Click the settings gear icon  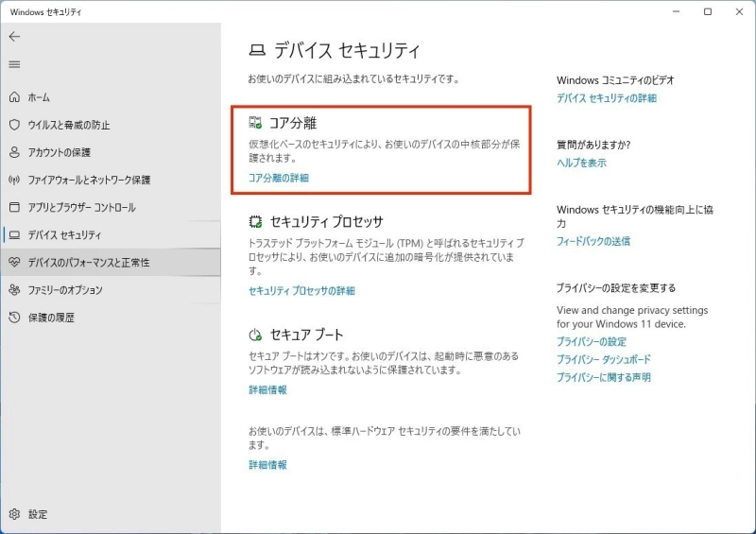click(x=14, y=514)
